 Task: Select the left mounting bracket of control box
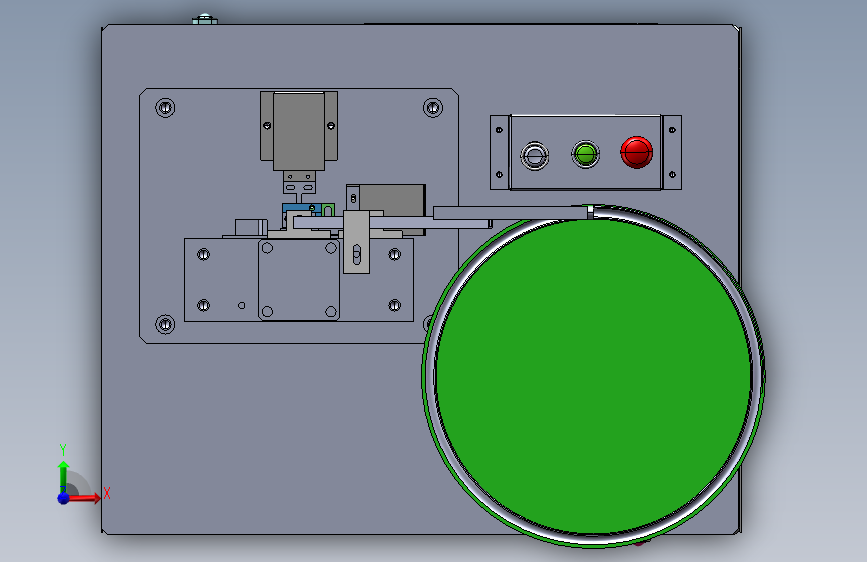(x=500, y=153)
